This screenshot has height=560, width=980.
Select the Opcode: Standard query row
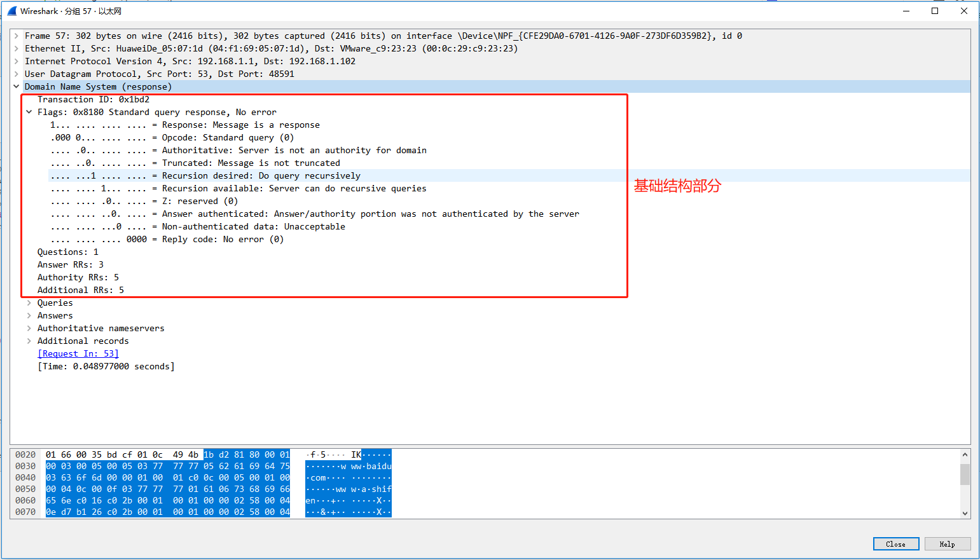coord(172,138)
